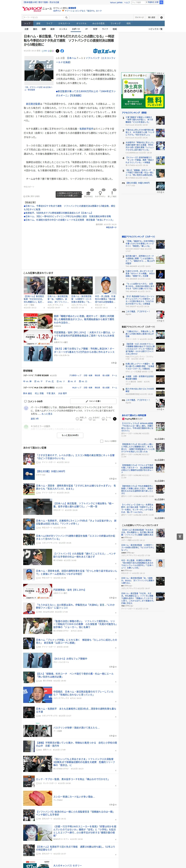Expand comments with もっと見る(99件)
186x868 pixels.
[x=70, y=435]
